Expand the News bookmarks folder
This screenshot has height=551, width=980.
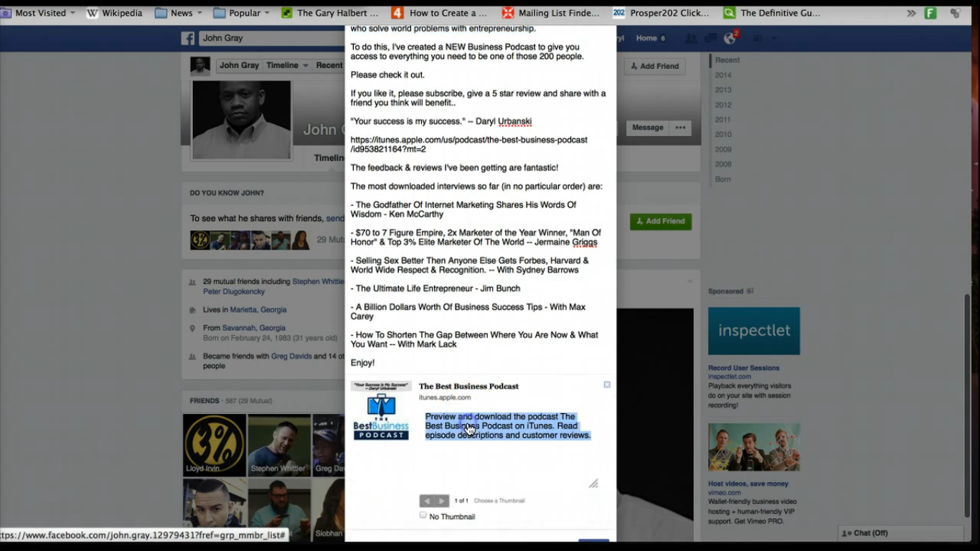coord(179,13)
